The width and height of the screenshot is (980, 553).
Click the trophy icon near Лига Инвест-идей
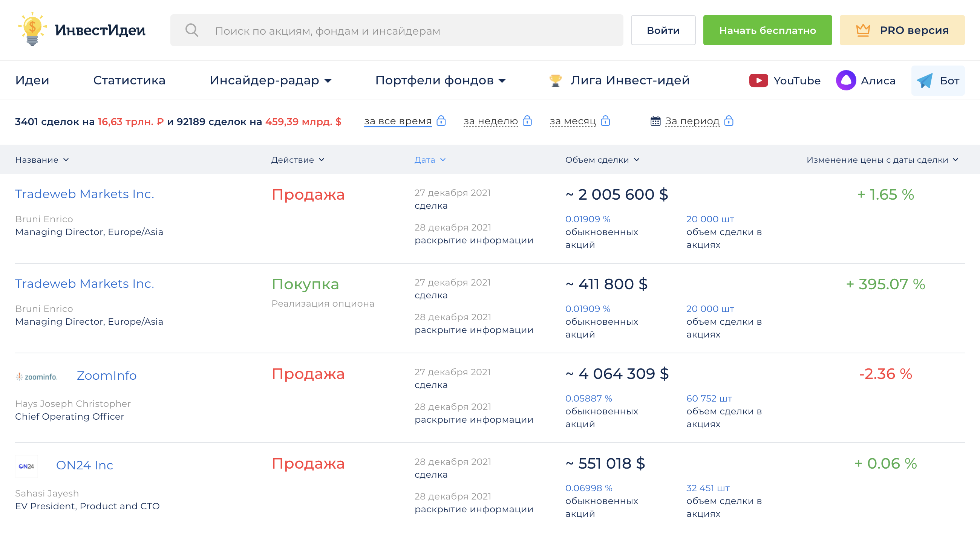556,80
